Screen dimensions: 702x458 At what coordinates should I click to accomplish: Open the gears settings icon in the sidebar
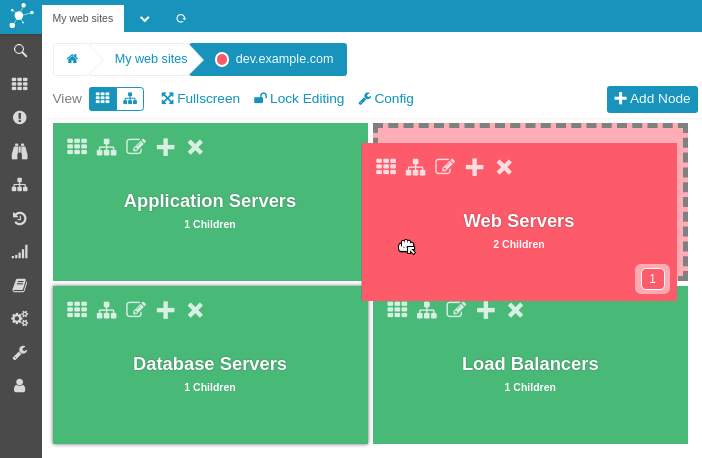coord(20,318)
